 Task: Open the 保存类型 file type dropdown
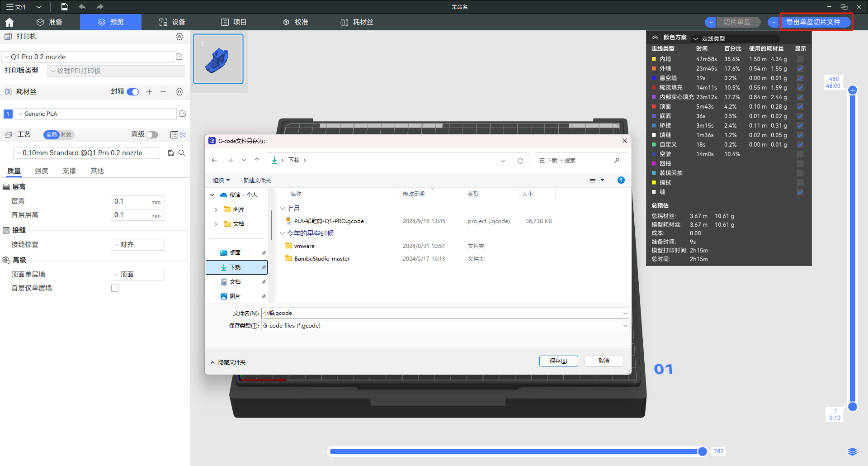point(445,326)
